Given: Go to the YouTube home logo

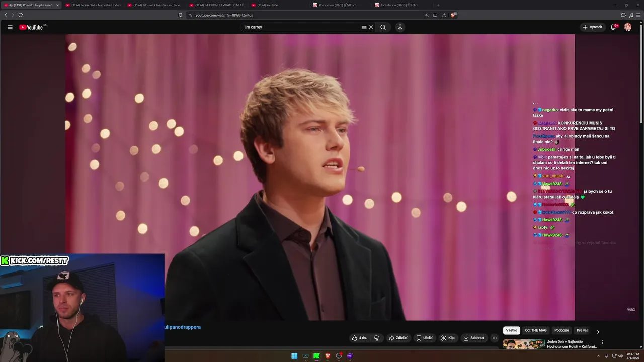Looking at the screenshot, I should 31,27.
